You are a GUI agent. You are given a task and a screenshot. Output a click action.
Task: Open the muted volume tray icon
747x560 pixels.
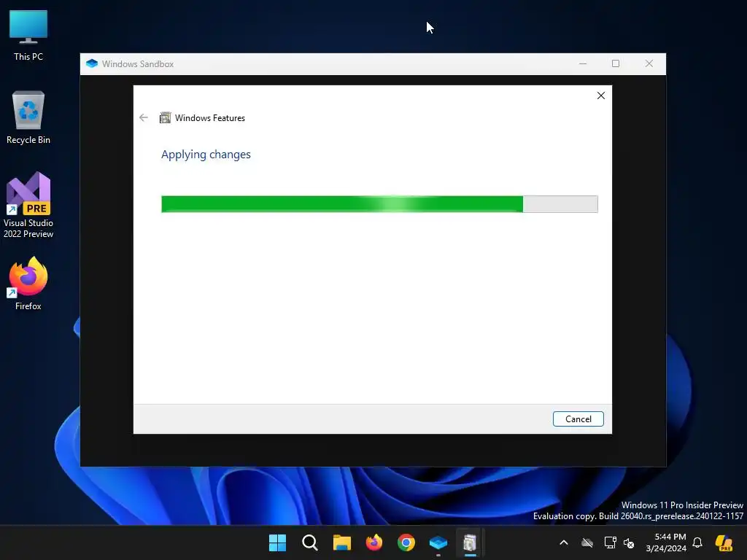629,542
